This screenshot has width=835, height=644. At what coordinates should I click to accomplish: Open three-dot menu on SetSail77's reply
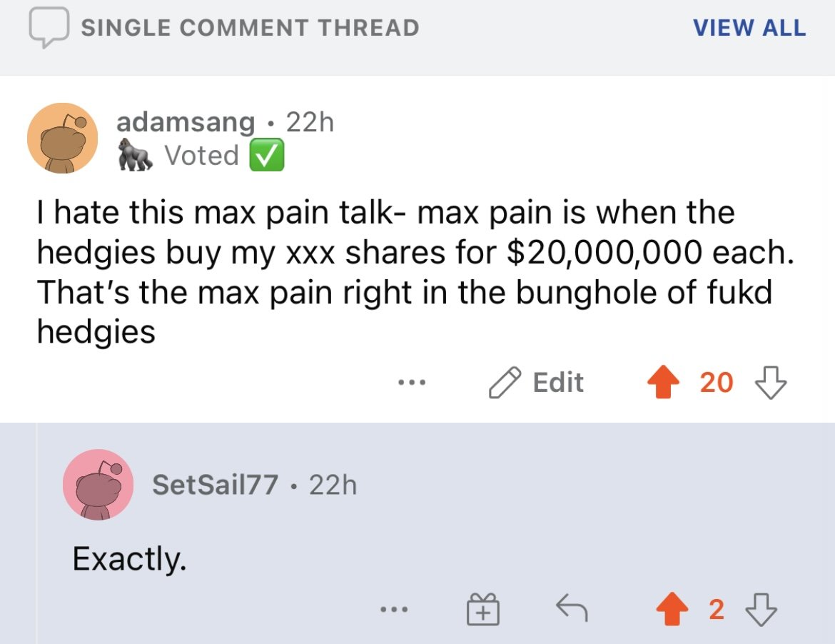tap(394, 609)
